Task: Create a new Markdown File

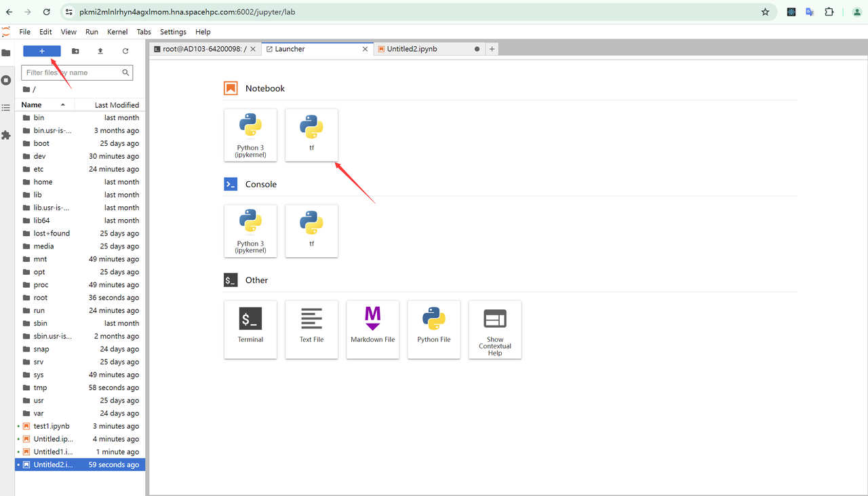Action: 373,329
